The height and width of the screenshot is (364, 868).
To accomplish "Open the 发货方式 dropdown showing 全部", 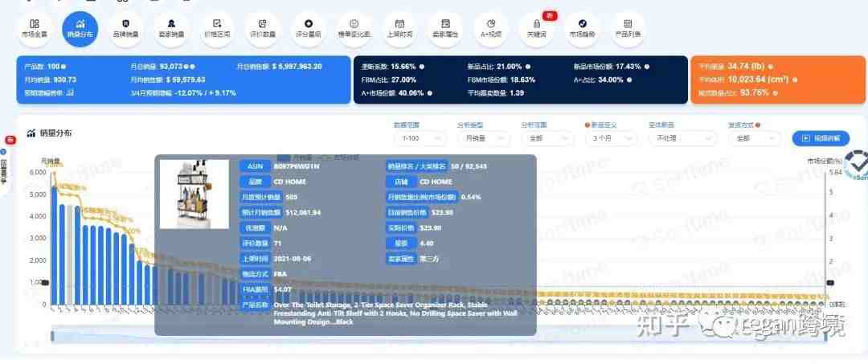I will [755, 138].
